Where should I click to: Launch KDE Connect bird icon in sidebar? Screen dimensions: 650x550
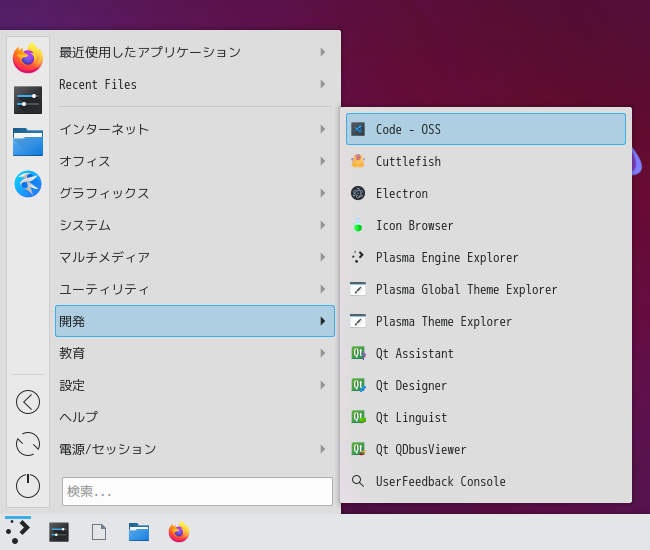click(28, 184)
